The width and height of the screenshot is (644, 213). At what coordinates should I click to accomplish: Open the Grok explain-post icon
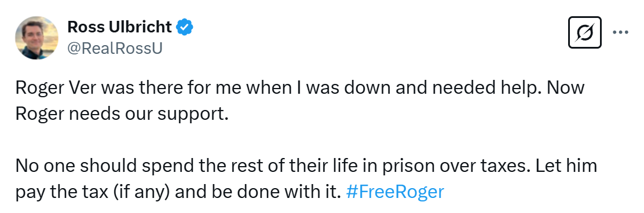(x=585, y=32)
